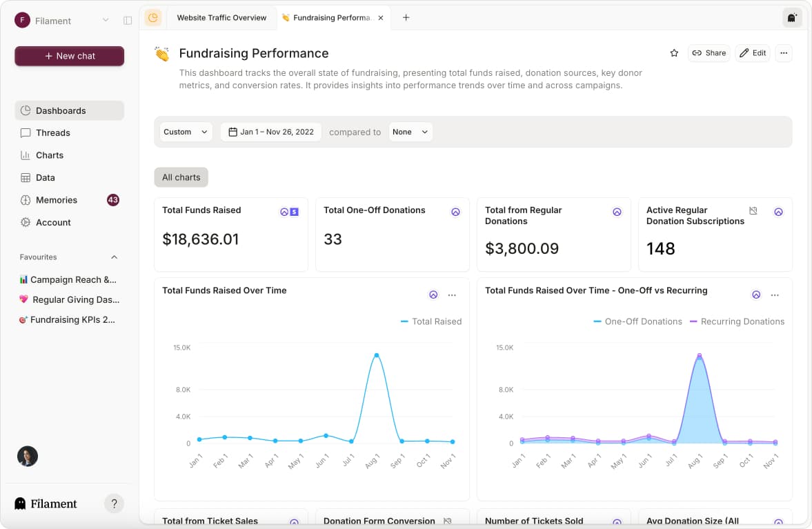Favourite the dashboard with the star icon

[x=674, y=53]
